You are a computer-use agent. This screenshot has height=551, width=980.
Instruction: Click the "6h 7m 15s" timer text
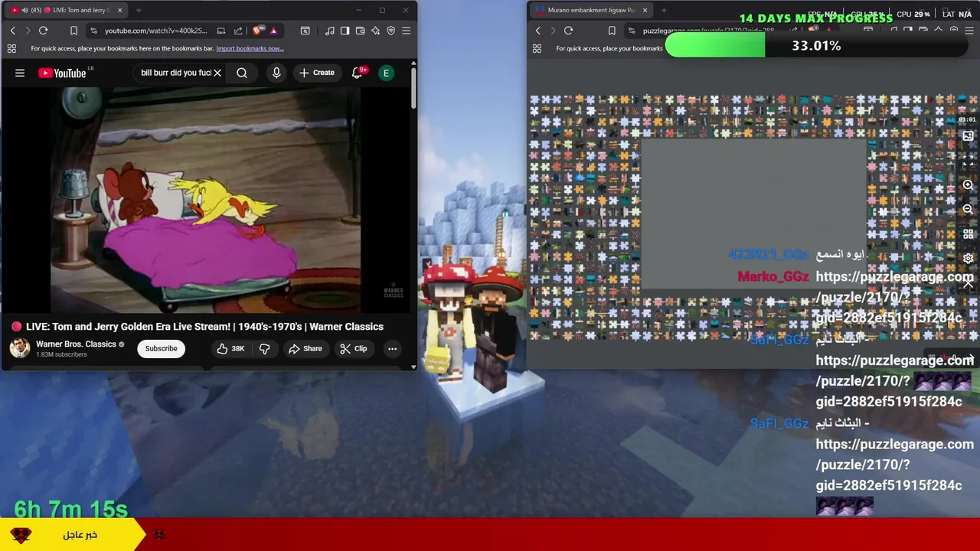point(70,509)
